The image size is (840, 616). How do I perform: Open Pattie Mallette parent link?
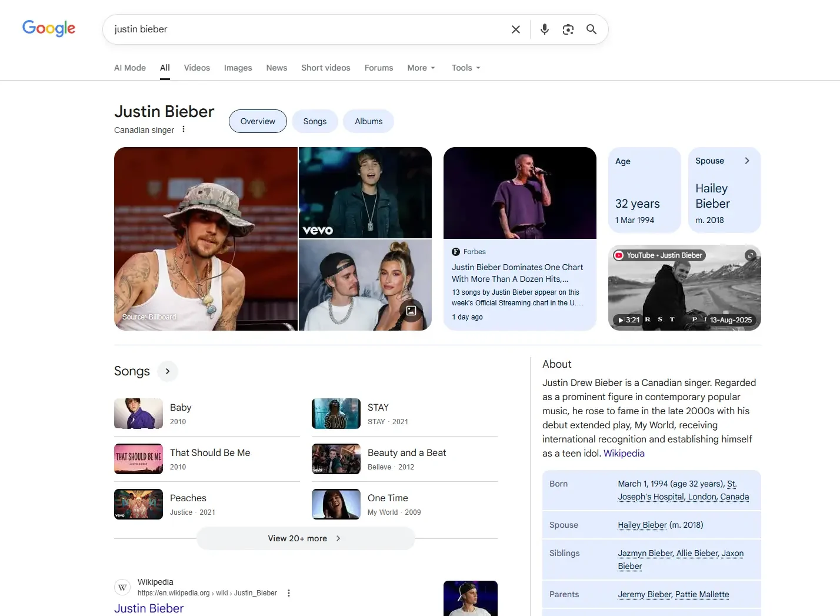[702, 594]
